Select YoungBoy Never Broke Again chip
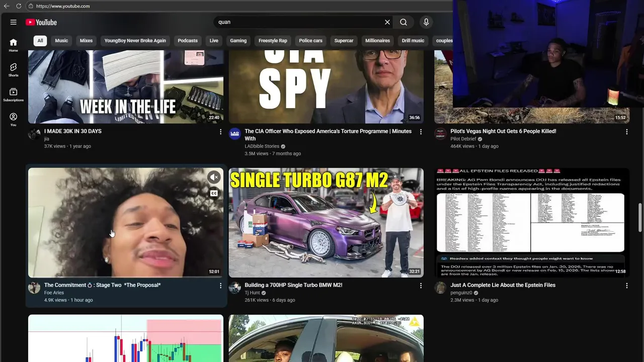Image resolution: width=644 pixels, height=362 pixels. (x=135, y=41)
